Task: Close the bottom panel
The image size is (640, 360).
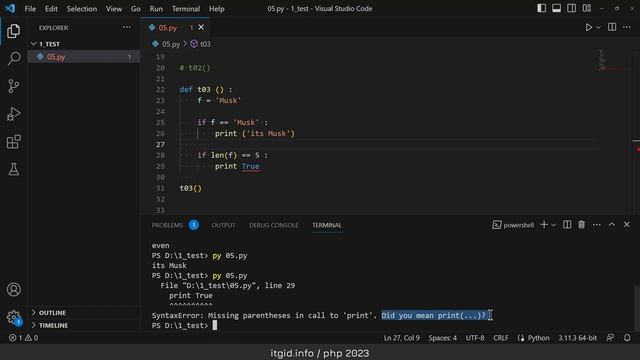Action: (x=627, y=225)
